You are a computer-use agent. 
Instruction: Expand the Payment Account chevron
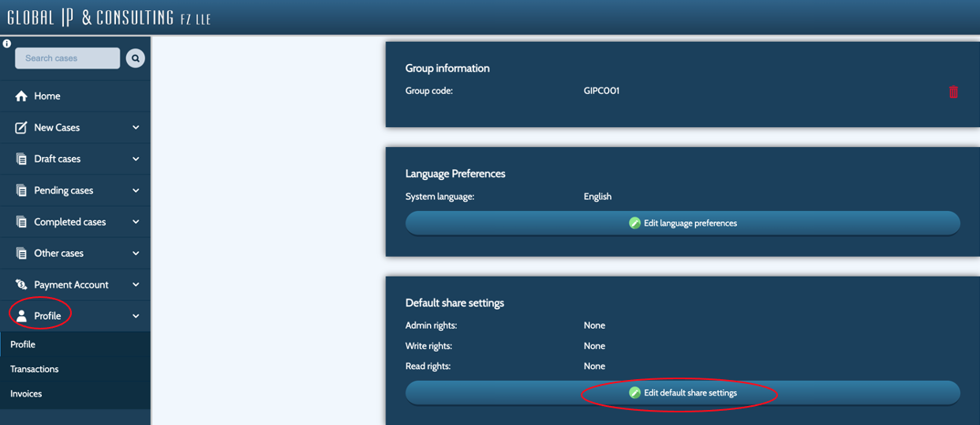136,284
